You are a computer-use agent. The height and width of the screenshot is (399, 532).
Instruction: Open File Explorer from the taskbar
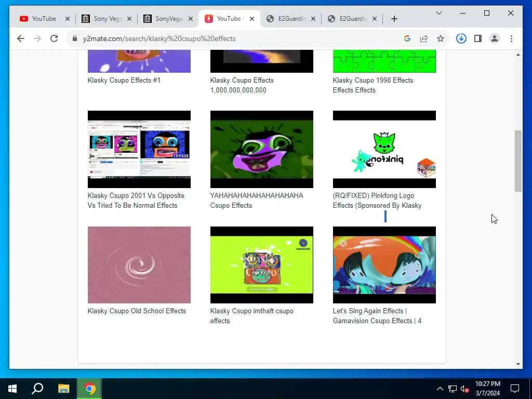(63, 389)
